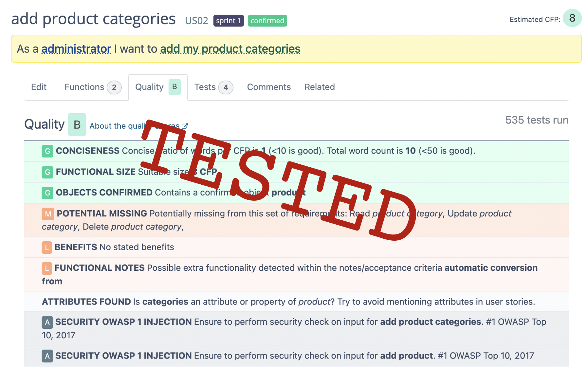Click the A icon on last SECURITY OWASP row

click(x=47, y=356)
